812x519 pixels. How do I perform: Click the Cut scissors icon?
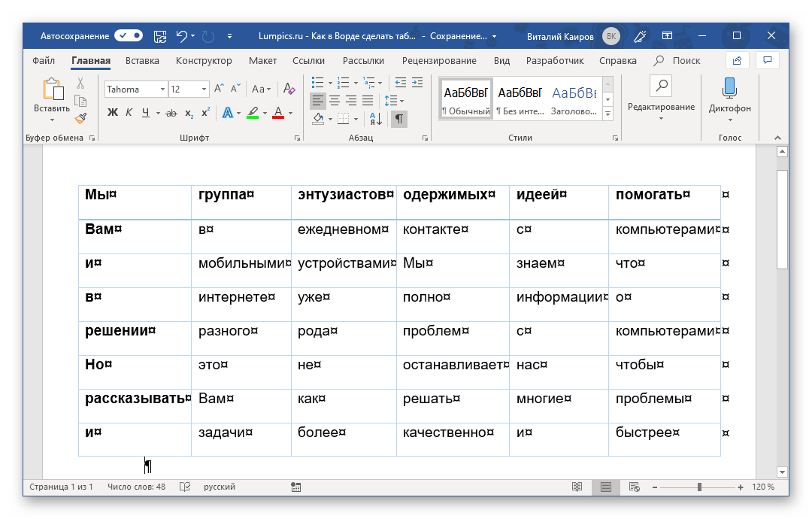[80, 83]
